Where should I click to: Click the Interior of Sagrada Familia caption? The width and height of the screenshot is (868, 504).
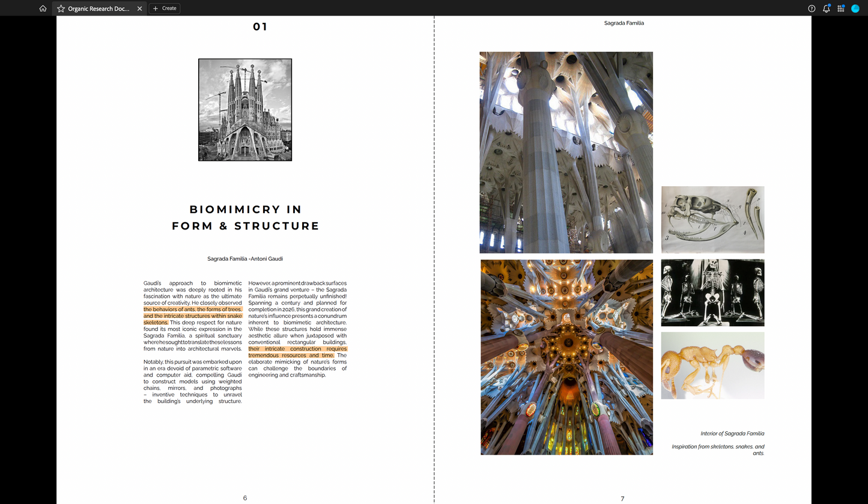pyautogui.click(x=732, y=433)
